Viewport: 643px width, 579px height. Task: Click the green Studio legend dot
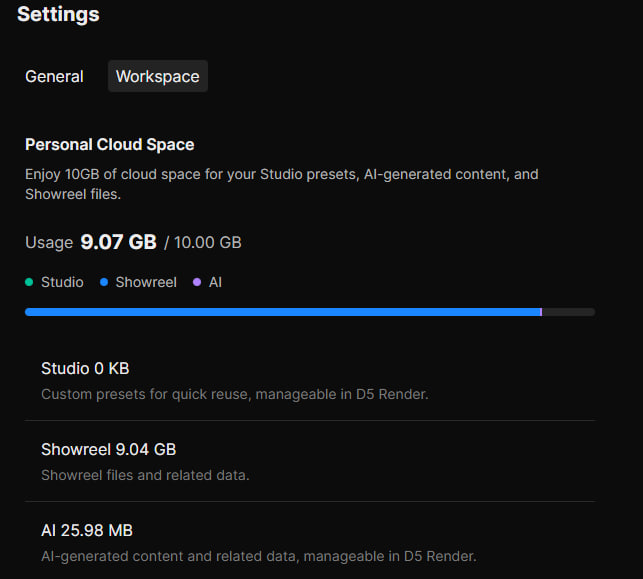(x=29, y=282)
